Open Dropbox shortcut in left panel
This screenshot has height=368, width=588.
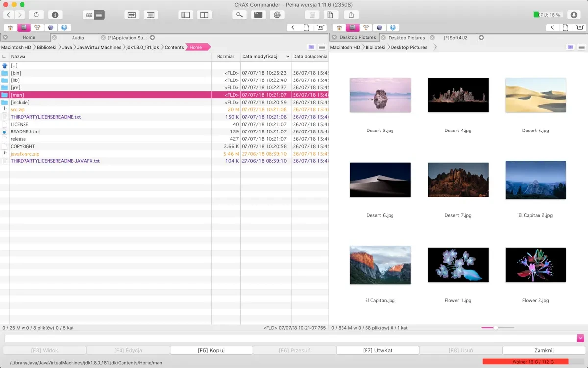(x=64, y=28)
